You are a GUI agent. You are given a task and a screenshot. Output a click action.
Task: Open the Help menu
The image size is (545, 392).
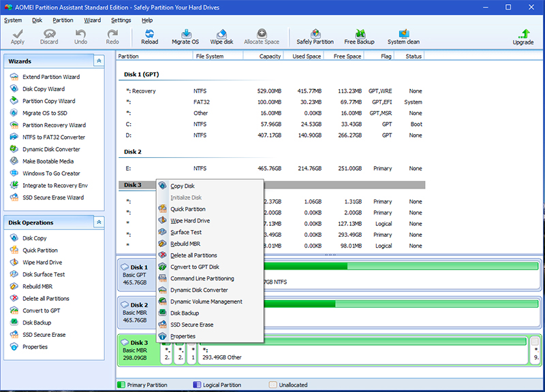(x=146, y=20)
